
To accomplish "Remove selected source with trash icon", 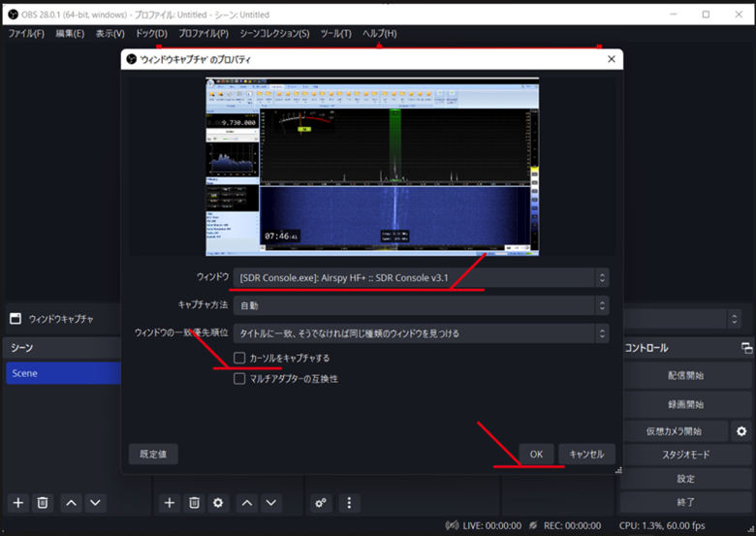I will pos(194,503).
